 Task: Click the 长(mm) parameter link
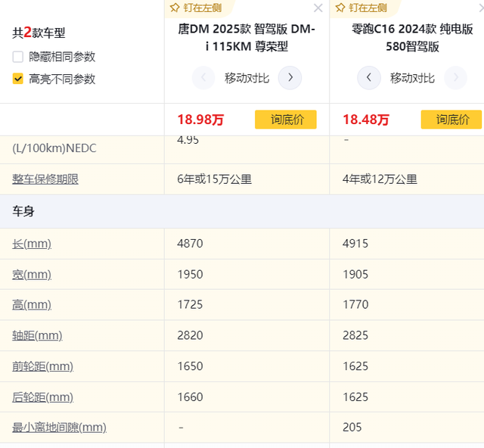click(x=32, y=244)
